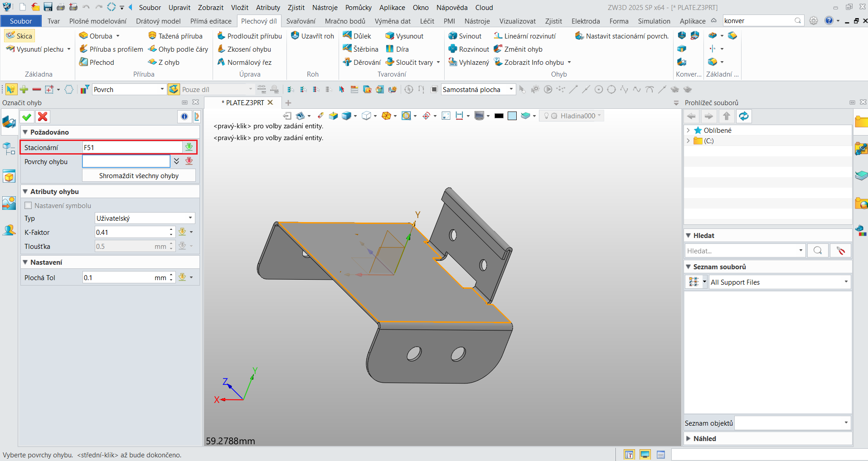Confirm the command with the green checkmark

(27, 117)
